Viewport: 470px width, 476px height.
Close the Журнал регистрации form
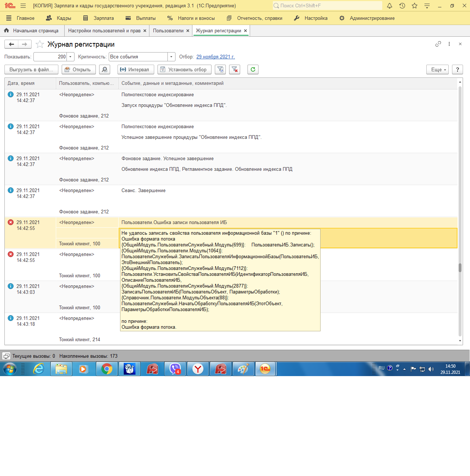[x=460, y=44]
